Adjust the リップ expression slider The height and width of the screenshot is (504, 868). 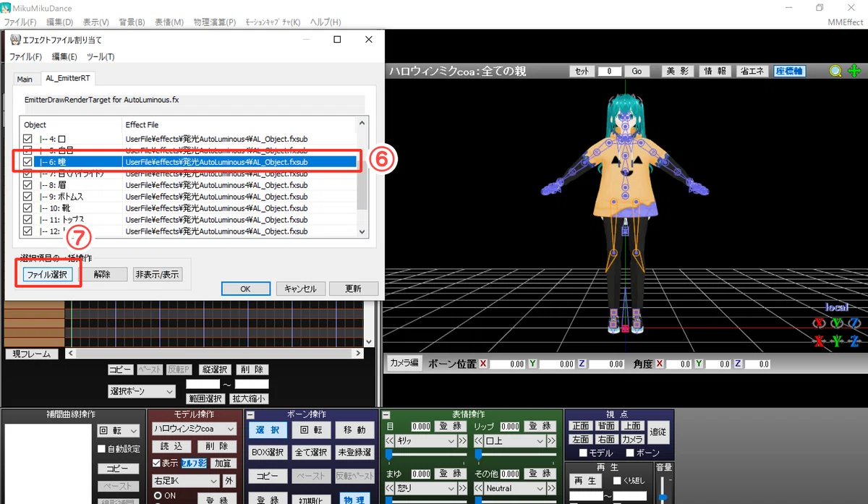[x=515, y=454]
